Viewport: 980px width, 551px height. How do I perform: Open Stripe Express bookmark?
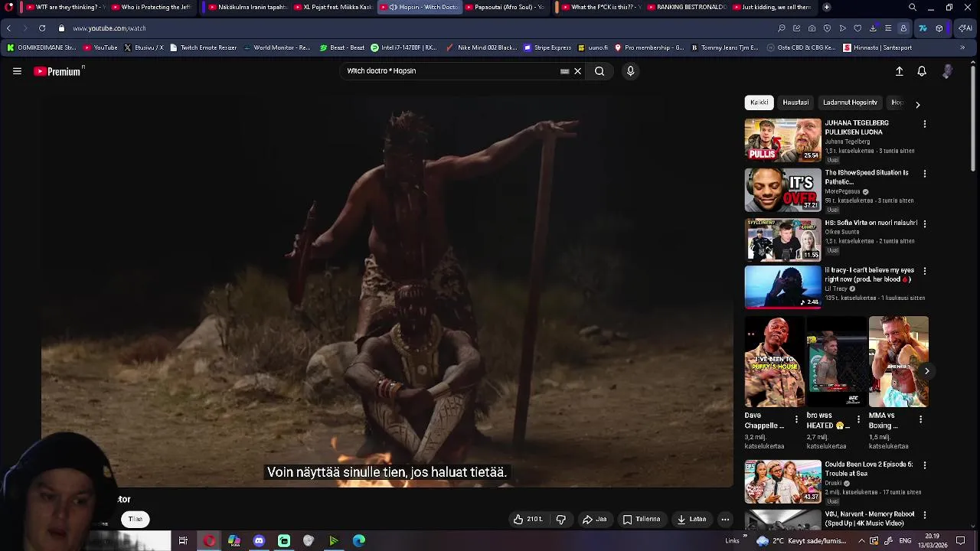coord(547,47)
